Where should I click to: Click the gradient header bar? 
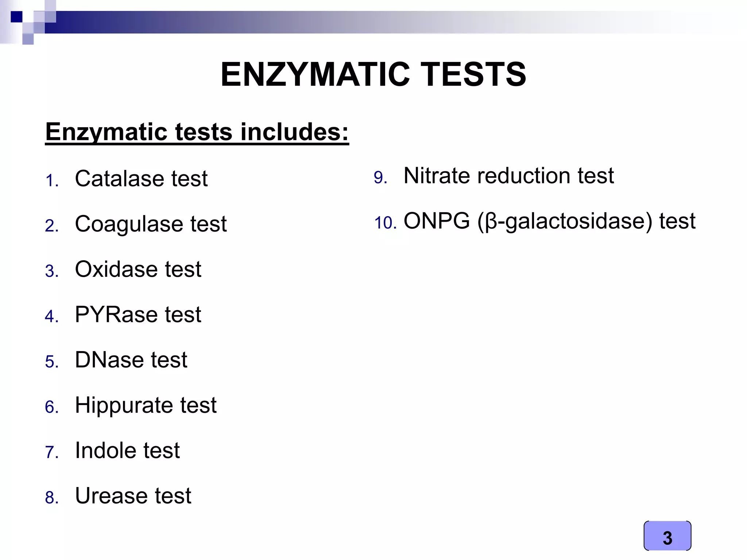(x=365, y=23)
